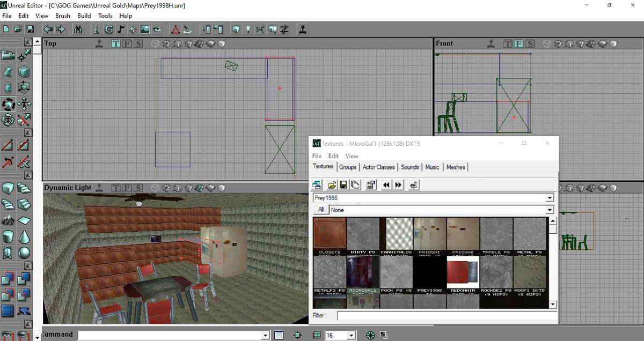Click the Redo right-arrow icon
Screen dimensions: 644x341
point(60,29)
